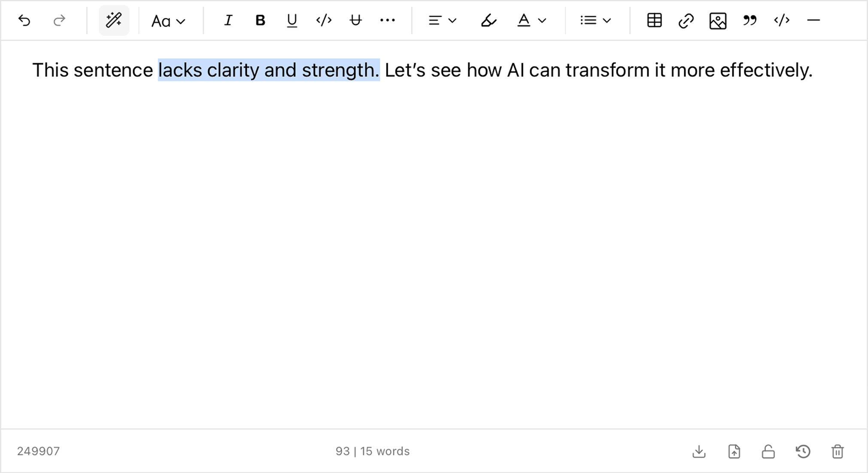The image size is (868, 473).
Task: Insert a hyperlink
Action: pyautogui.click(x=685, y=20)
